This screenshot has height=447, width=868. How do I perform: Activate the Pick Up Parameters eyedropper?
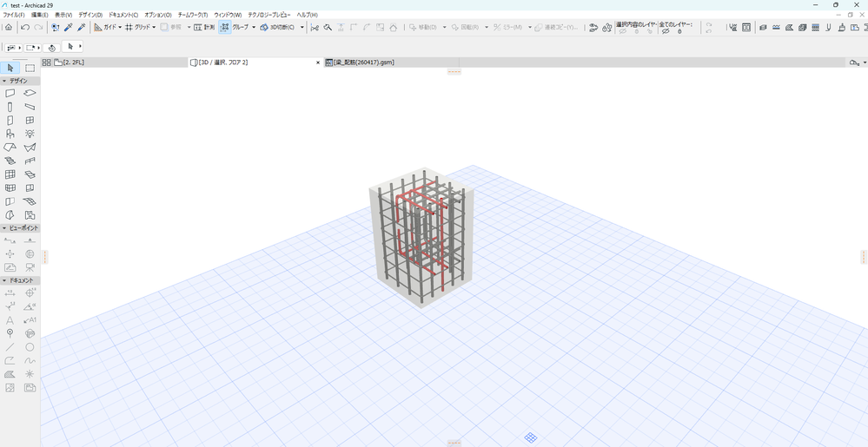68,27
